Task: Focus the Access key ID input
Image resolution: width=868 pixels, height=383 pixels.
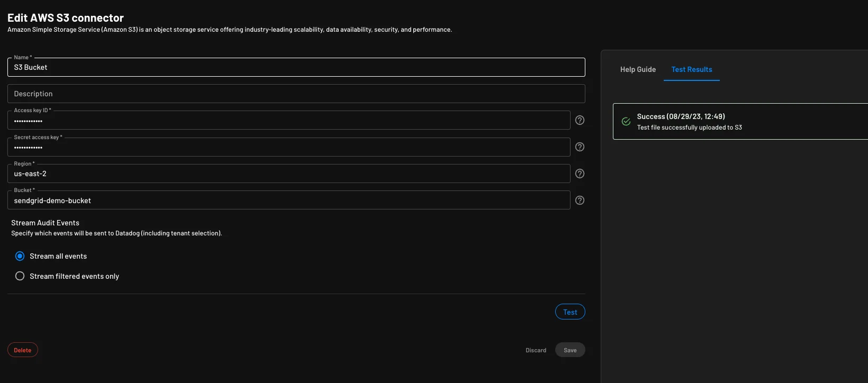Action: click(289, 121)
